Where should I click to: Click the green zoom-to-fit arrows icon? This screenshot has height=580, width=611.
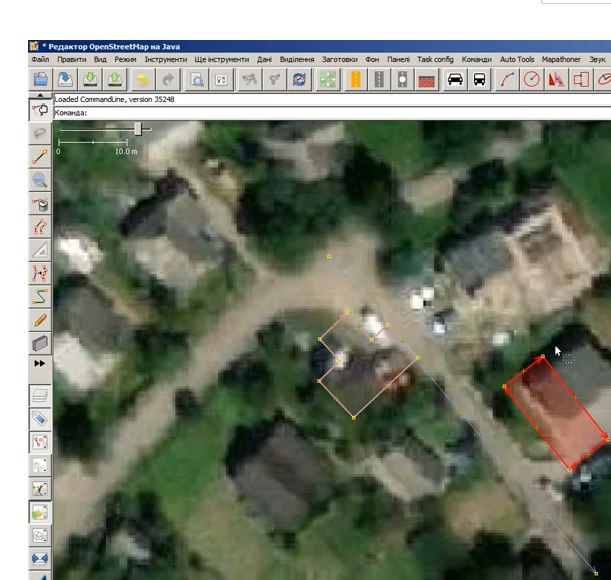pyautogui.click(x=328, y=80)
